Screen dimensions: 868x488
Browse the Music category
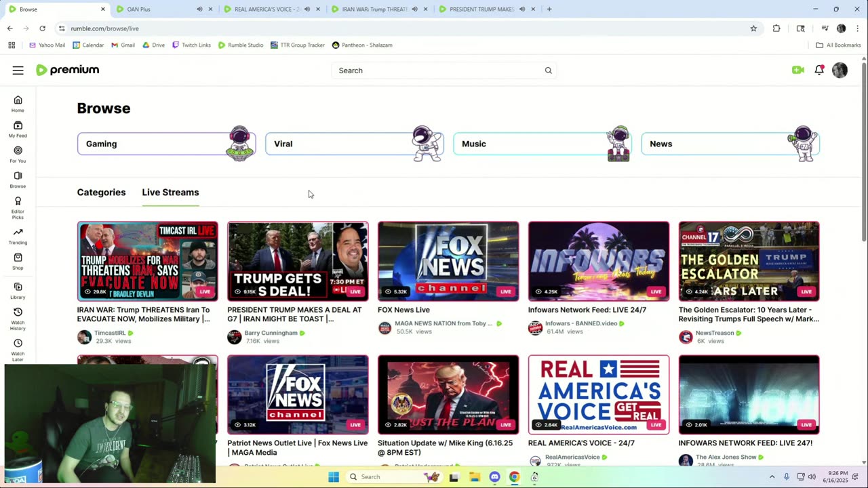542,144
